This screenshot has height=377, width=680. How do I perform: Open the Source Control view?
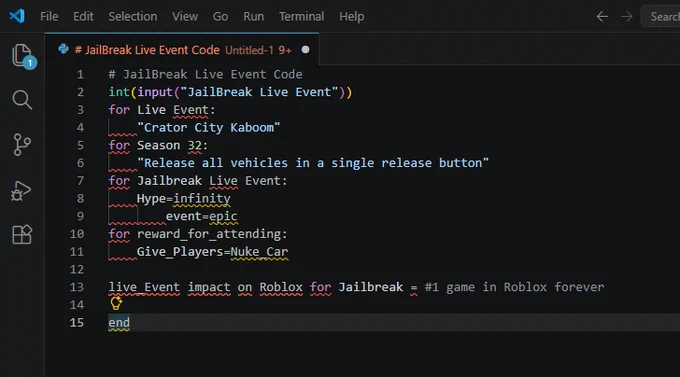tap(22, 144)
